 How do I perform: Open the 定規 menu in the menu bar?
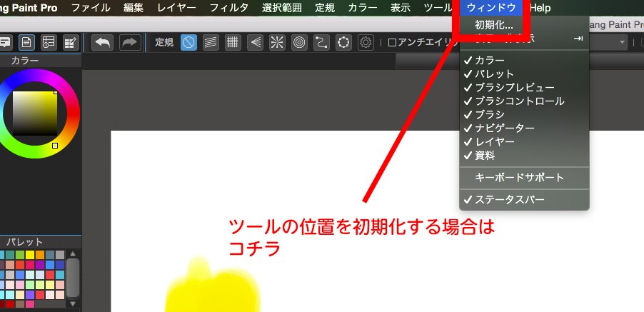click(x=325, y=8)
